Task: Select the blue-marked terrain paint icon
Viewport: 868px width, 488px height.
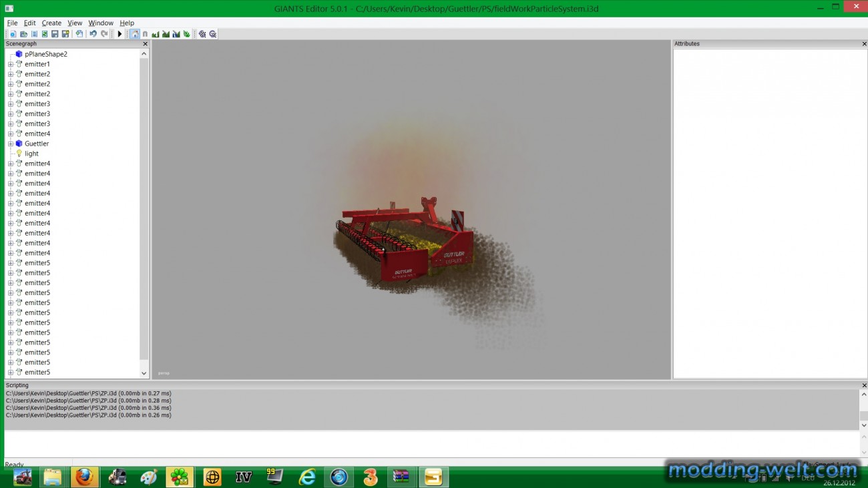Action: (x=176, y=34)
